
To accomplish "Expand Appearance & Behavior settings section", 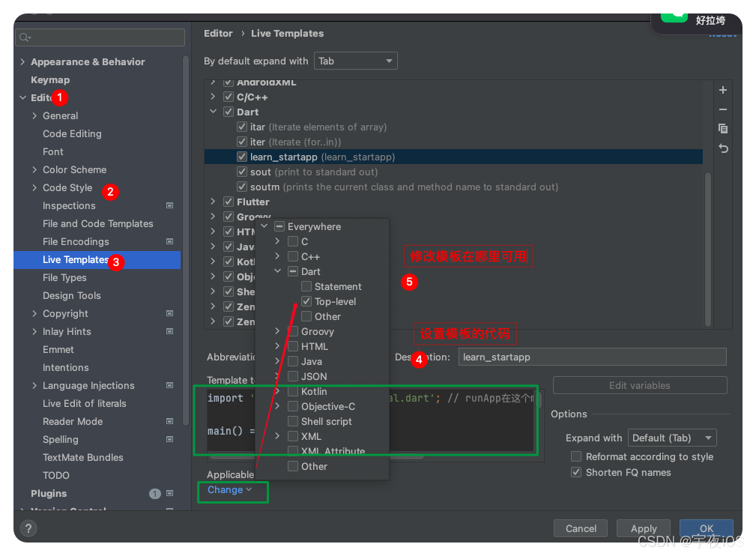I will (22, 61).
